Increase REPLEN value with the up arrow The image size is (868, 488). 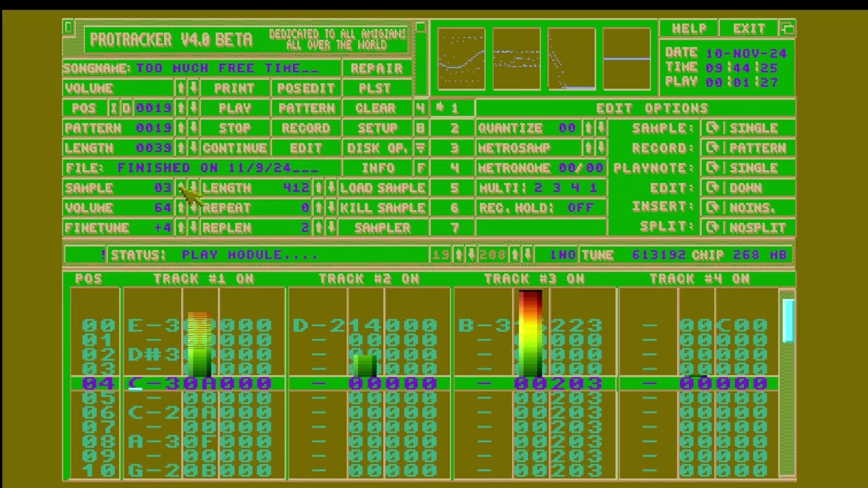click(319, 228)
